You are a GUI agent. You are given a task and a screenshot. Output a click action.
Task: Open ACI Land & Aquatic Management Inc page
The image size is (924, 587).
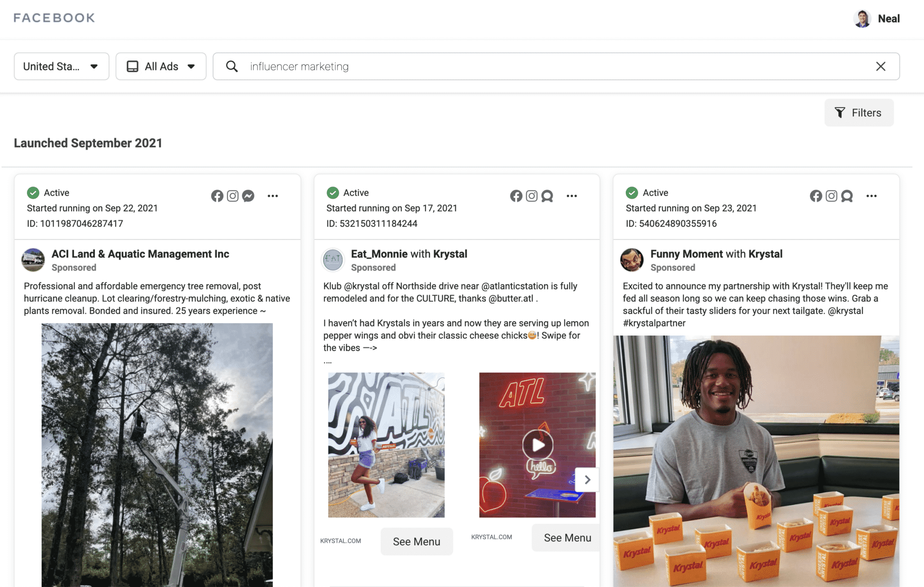tap(140, 254)
